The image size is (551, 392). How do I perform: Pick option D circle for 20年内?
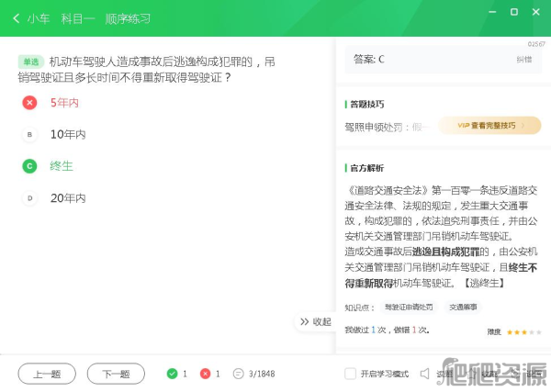pyautogui.click(x=29, y=198)
